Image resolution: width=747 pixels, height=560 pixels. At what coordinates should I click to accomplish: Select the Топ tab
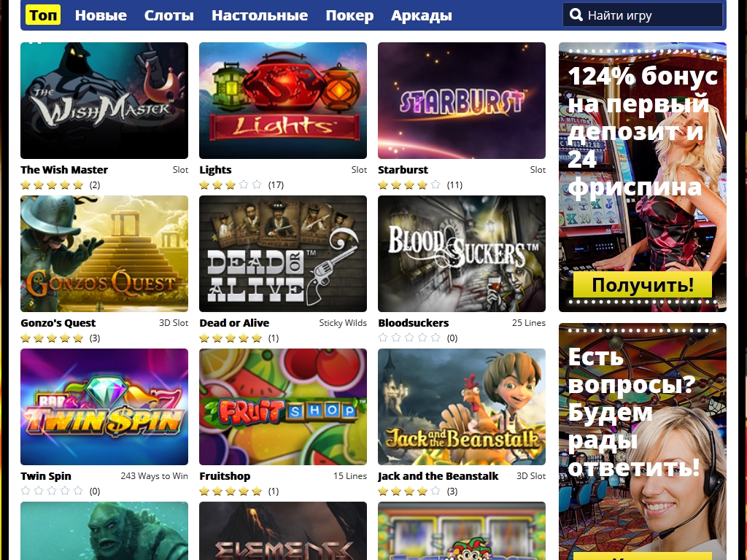(x=43, y=15)
